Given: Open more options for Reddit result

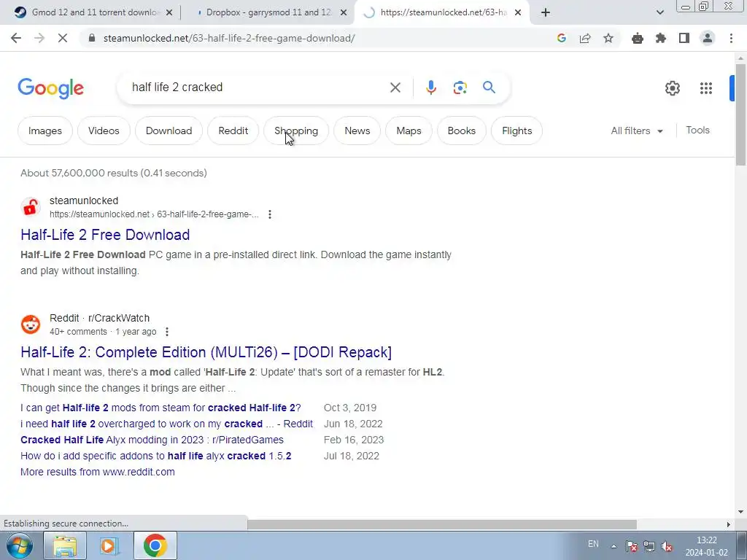Looking at the screenshot, I should pyautogui.click(x=167, y=332).
